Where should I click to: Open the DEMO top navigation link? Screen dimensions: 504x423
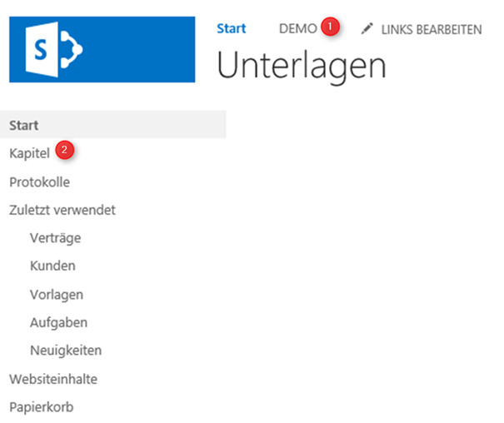tap(297, 28)
